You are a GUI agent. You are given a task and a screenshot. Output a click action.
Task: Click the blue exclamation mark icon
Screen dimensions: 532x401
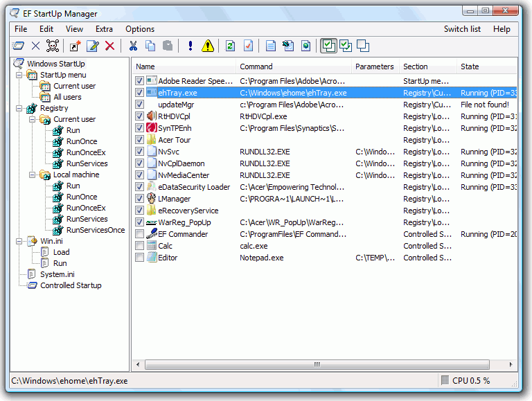190,46
